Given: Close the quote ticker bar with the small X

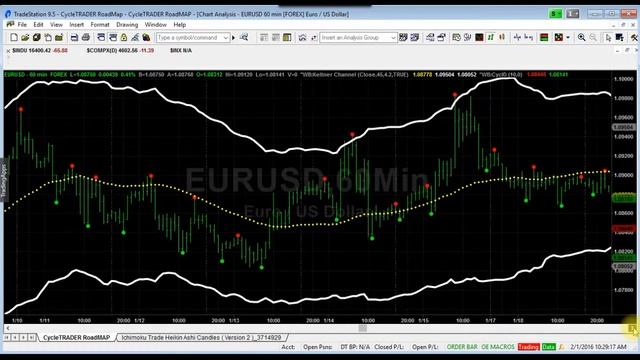Looking at the screenshot, I should point(8,51).
